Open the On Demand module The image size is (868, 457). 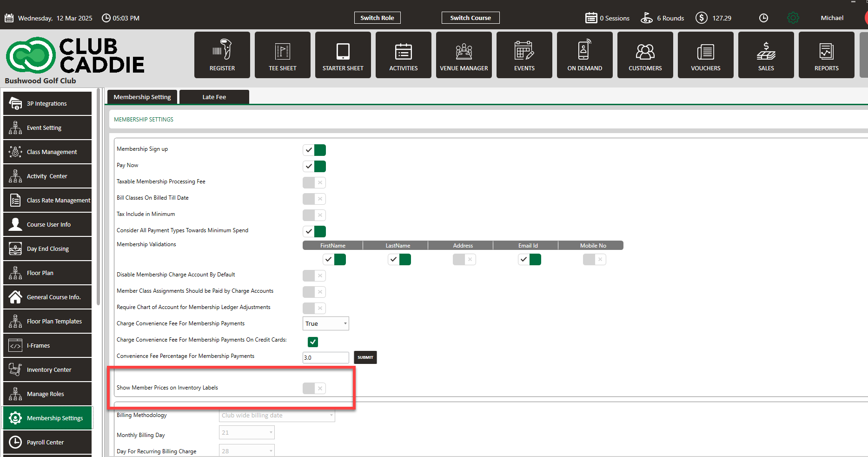(x=585, y=55)
